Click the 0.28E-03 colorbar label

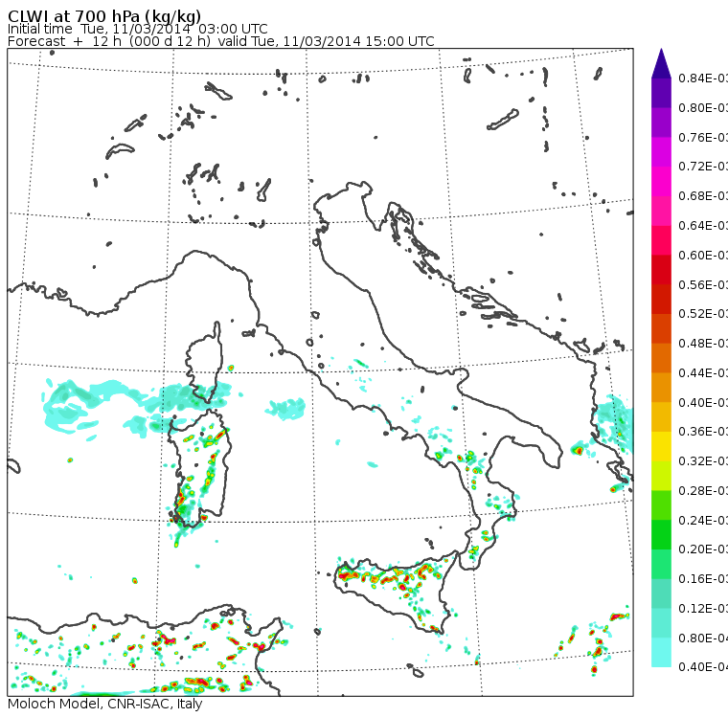(703, 490)
